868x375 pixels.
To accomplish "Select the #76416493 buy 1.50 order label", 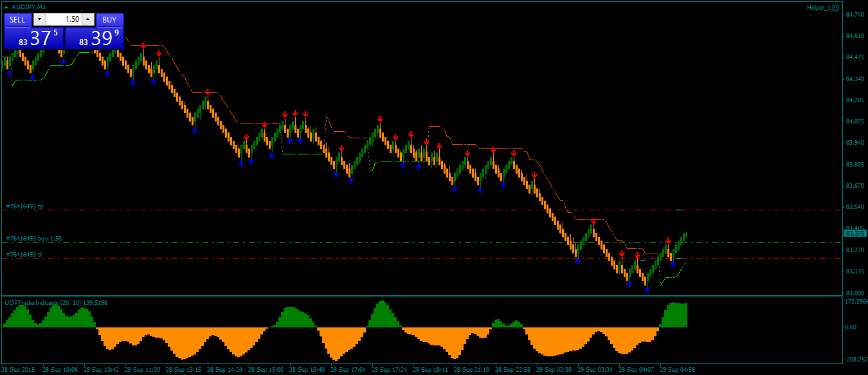I will pos(33,239).
